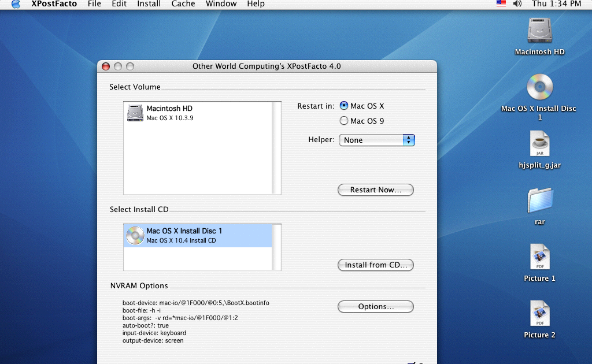Open the NVRAM Options button

coord(376,306)
